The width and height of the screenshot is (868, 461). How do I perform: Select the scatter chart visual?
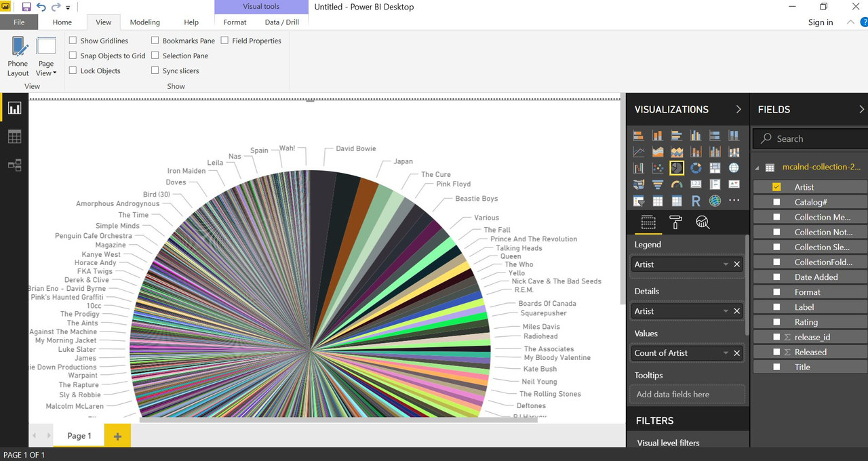tap(657, 168)
